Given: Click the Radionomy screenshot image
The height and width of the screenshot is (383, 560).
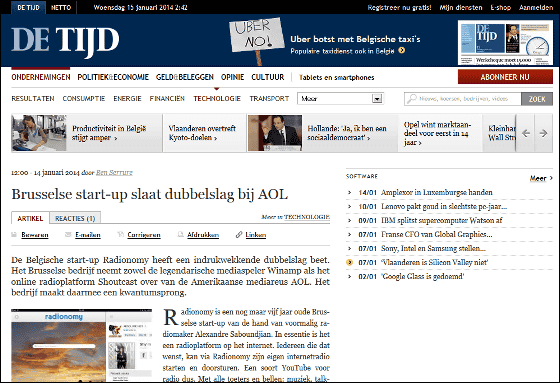Looking at the screenshot, I should [x=81, y=345].
